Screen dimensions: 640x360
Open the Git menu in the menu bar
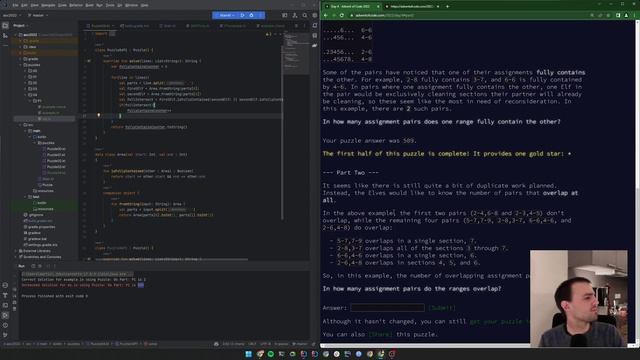[120, 5]
